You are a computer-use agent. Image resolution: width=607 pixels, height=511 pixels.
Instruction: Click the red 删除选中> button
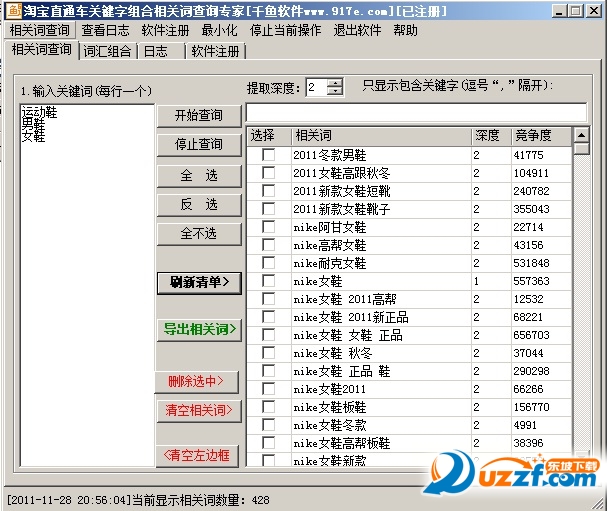click(x=197, y=382)
